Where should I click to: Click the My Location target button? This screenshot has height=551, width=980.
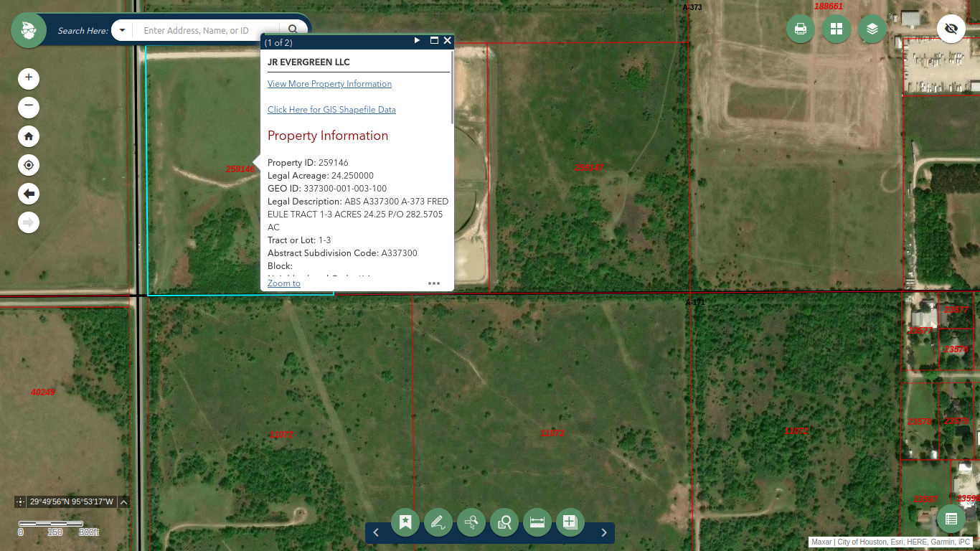(x=29, y=165)
